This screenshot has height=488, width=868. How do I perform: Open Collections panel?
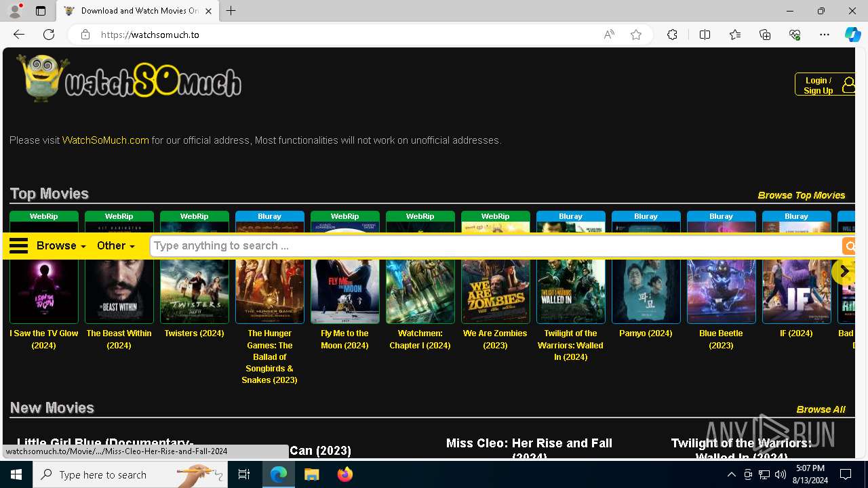click(x=765, y=35)
